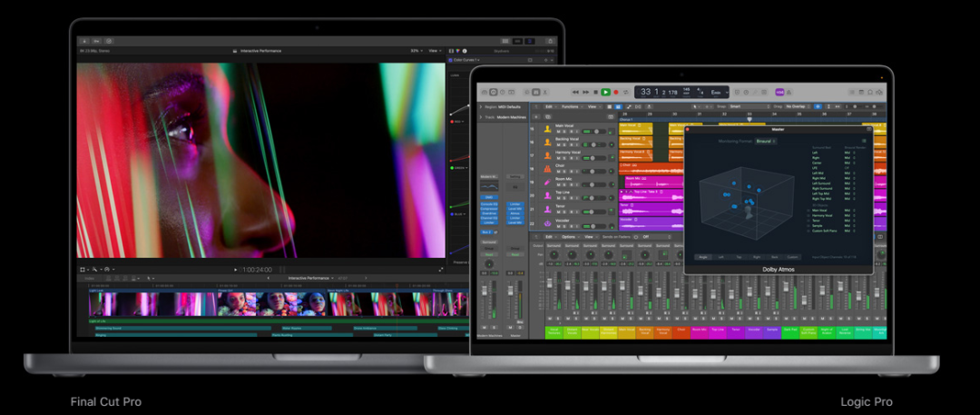Close the Master Dolby Atmos window
Image resolution: width=980 pixels, height=415 pixels.
click(x=688, y=129)
